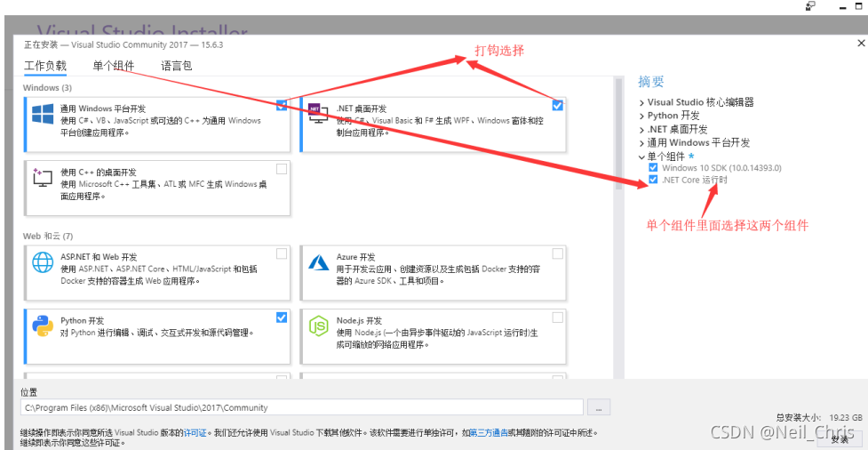Click the 安装 button
Screen dimensions: 868x450
click(x=840, y=439)
